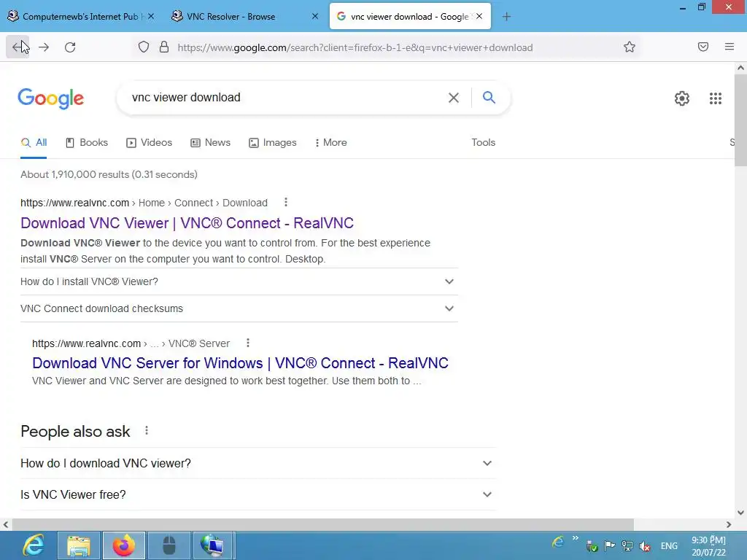
Task: Open network tray icon
Action: [627, 546]
